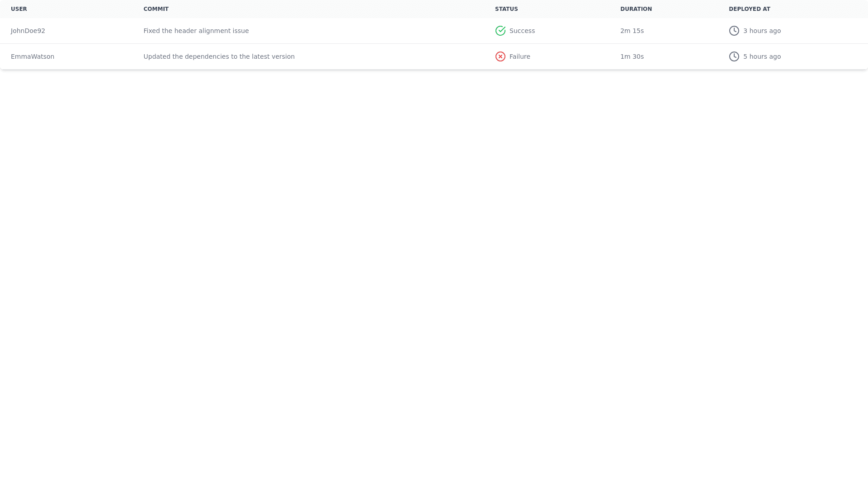
Task: Click the STATUS column header
Action: tap(506, 9)
